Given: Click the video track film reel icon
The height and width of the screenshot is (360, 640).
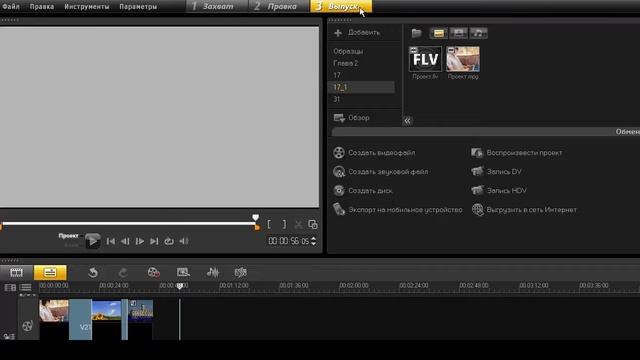Looking at the screenshot, I should point(27,325).
